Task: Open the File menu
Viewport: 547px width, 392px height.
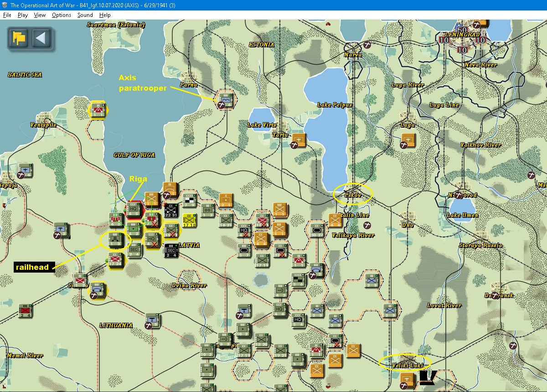Action: click(7, 15)
